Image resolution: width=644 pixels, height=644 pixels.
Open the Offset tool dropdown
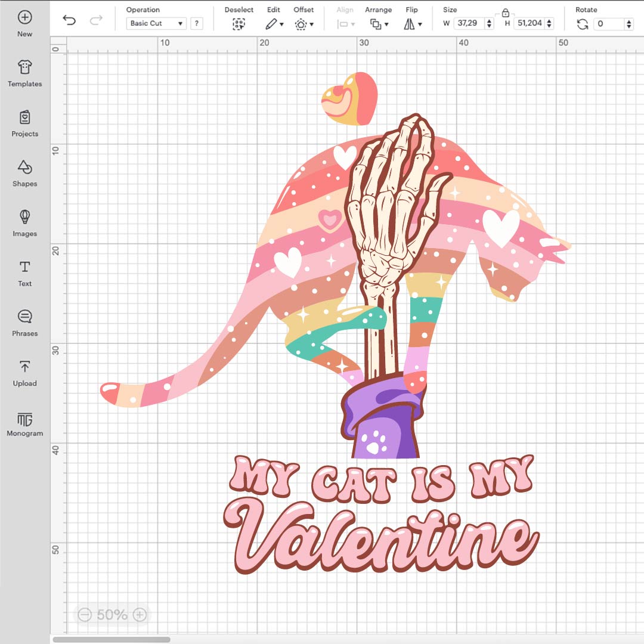click(x=304, y=24)
